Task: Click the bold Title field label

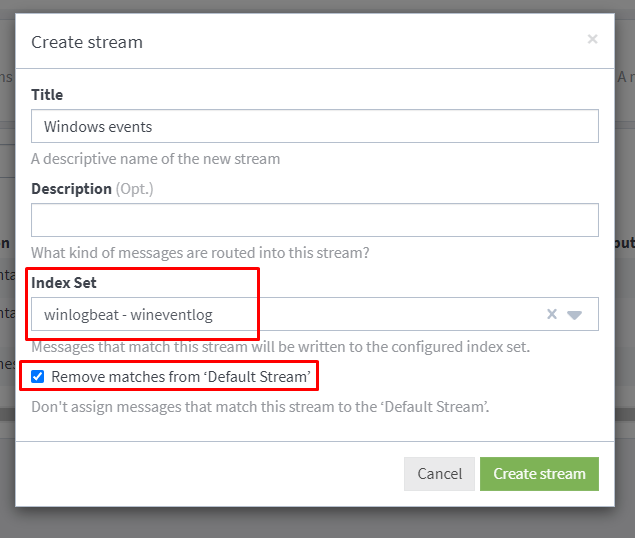Action: point(47,95)
